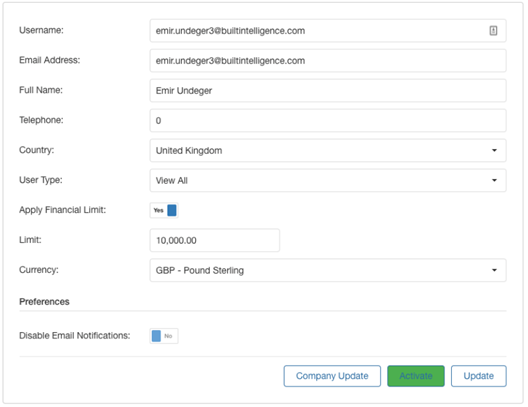Viewport: 528px width, 407px height.
Task: Click the Update button
Action: tap(478, 376)
